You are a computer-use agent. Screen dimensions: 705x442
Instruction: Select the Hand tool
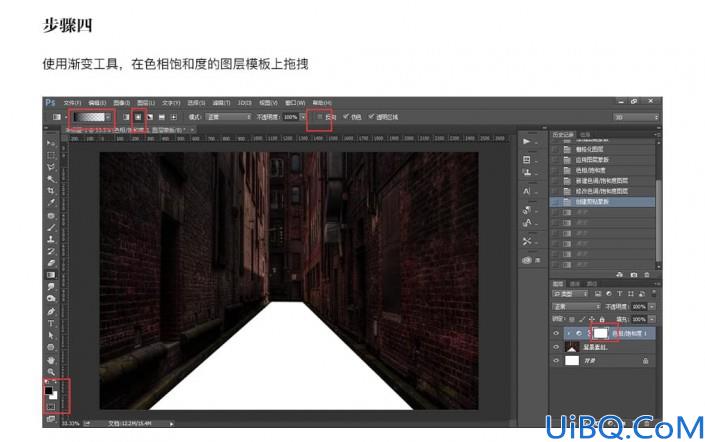tap(51, 360)
